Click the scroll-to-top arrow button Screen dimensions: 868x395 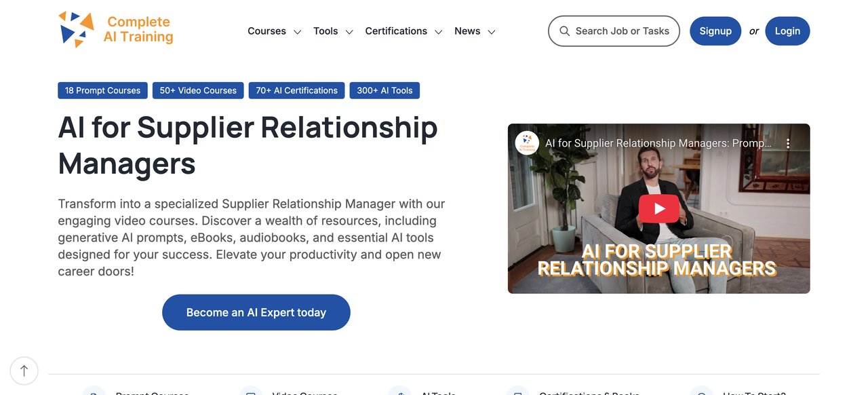pos(24,371)
